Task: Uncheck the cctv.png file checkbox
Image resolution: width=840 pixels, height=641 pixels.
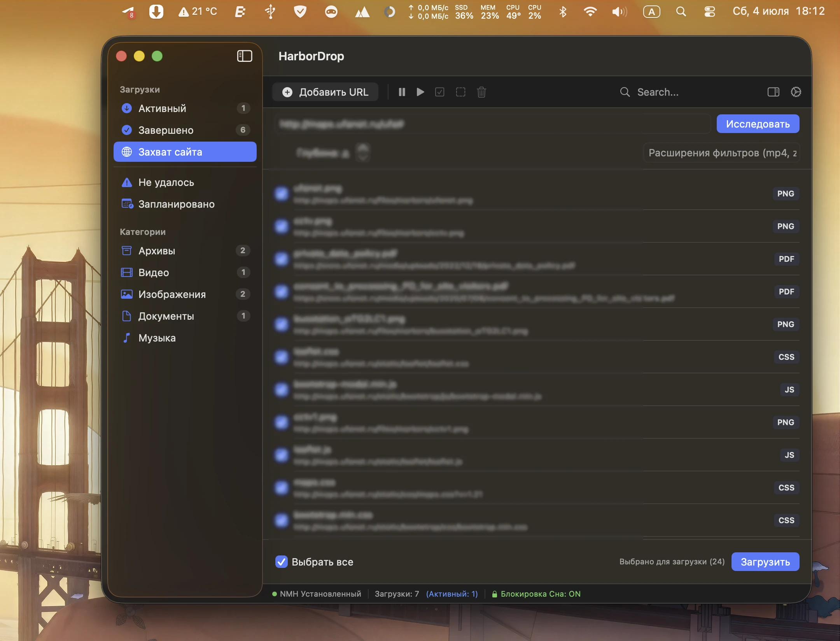Action: click(x=282, y=226)
